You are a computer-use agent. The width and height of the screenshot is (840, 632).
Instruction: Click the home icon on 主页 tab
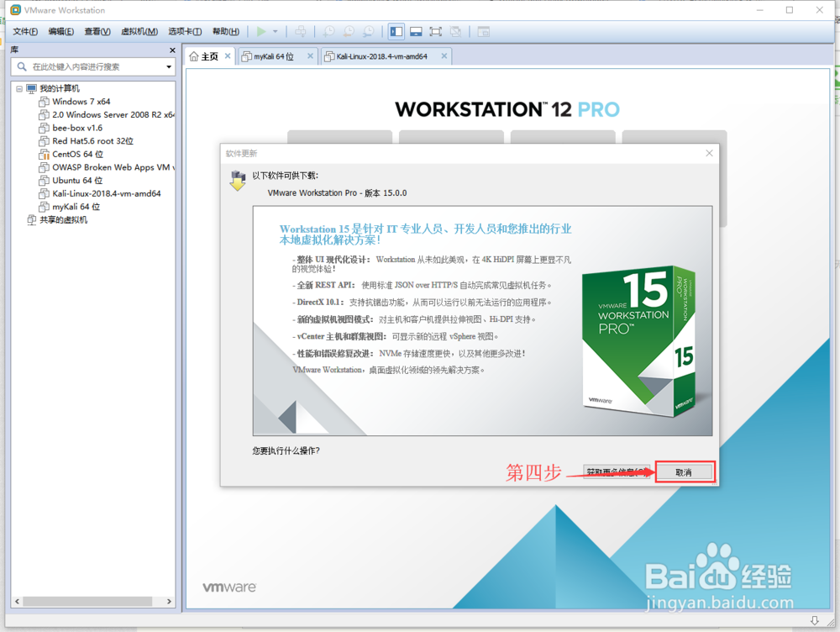(194, 56)
